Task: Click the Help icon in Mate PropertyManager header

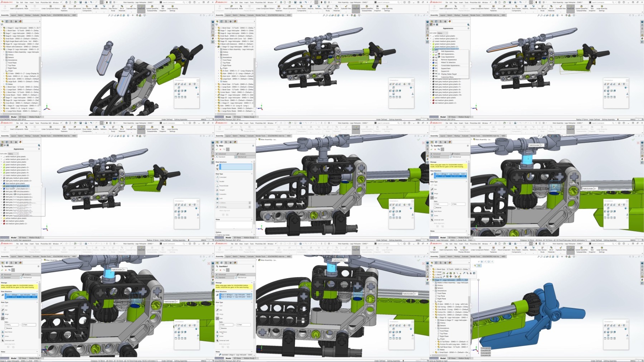Action: tap(253, 146)
